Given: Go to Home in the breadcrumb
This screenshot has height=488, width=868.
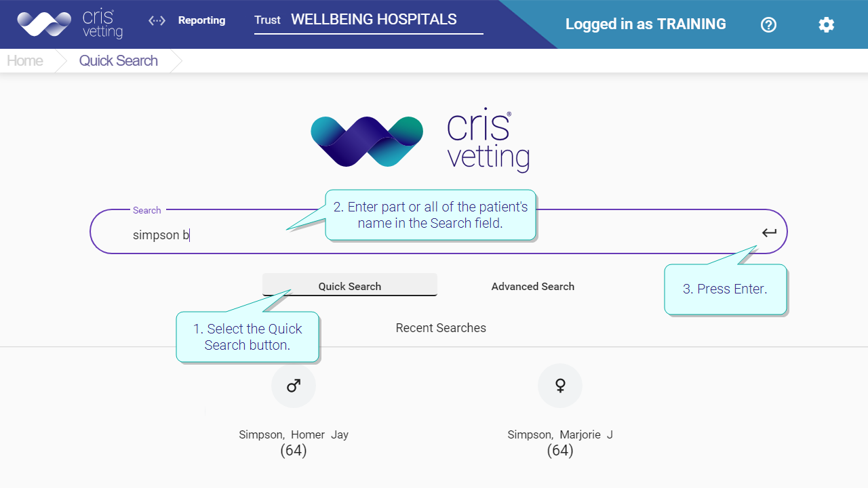Looking at the screenshot, I should [25, 60].
